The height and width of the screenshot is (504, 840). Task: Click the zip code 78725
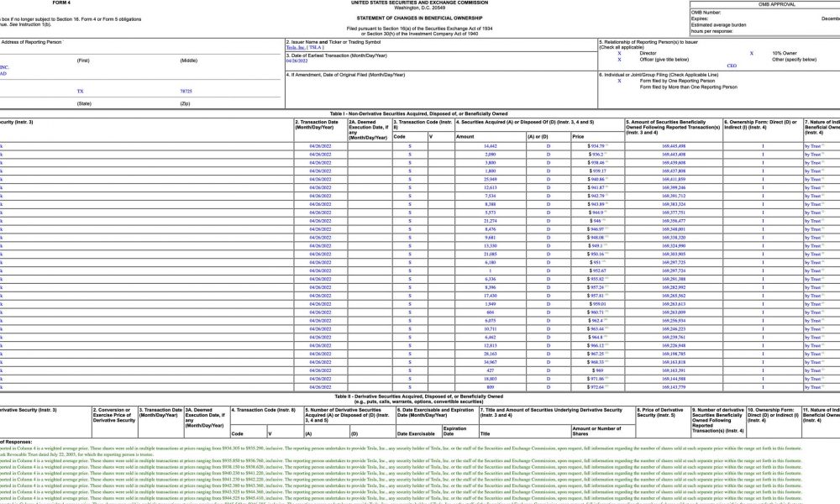pyautogui.click(x=186, y=92)
